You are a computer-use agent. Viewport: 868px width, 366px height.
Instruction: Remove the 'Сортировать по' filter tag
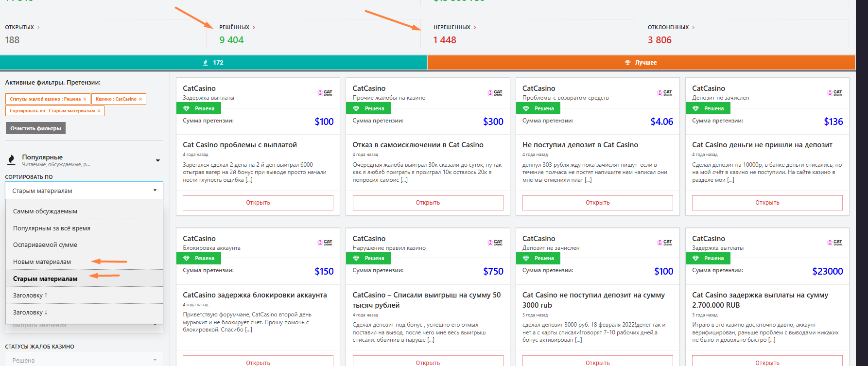(99, 111)
